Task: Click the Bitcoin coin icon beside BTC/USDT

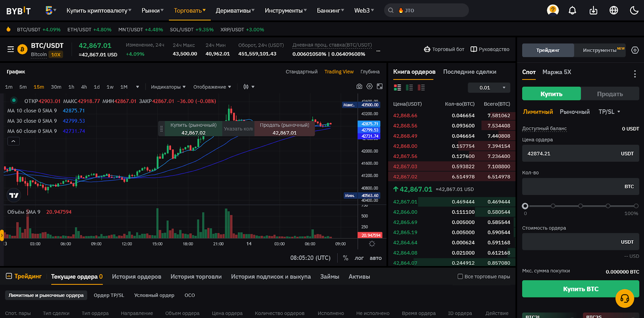Action: pos(23,49)
